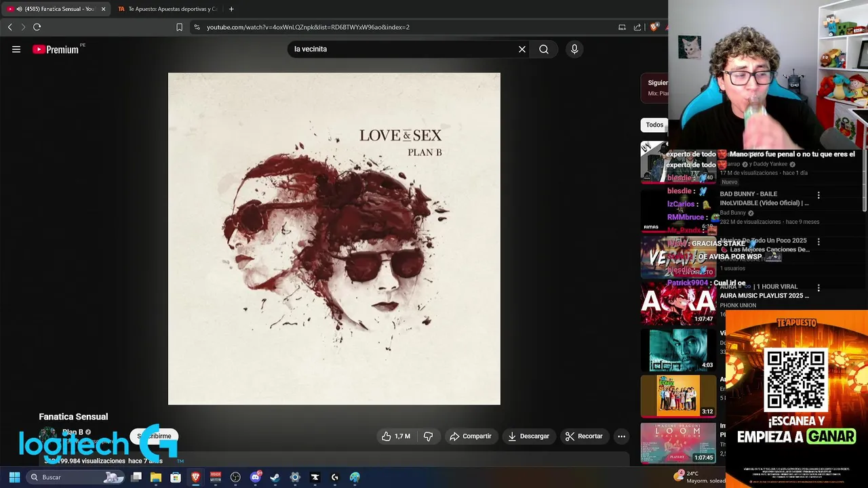Reload the page with refresh icon
The image size is (868, 488).
coord(37,27)
